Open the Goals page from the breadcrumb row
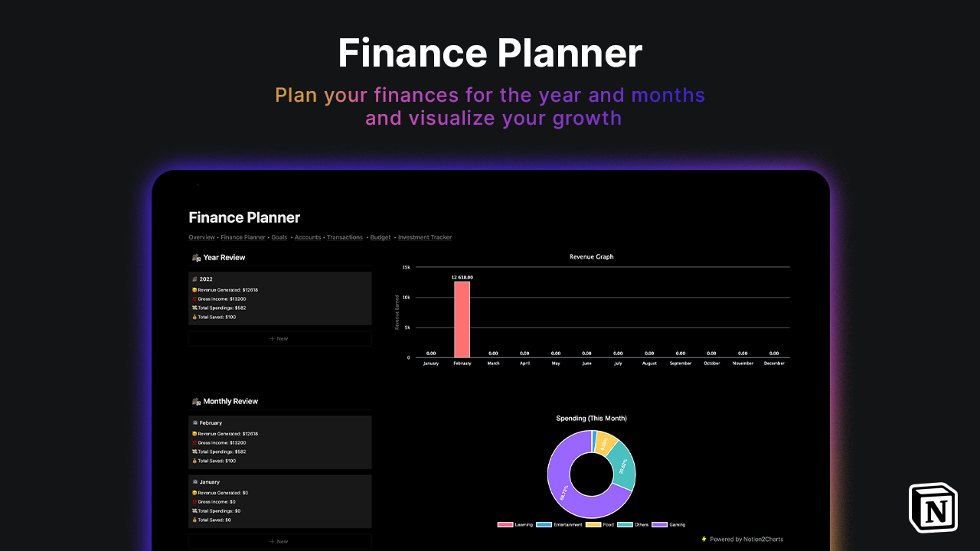980x551 pixels. 279,237
